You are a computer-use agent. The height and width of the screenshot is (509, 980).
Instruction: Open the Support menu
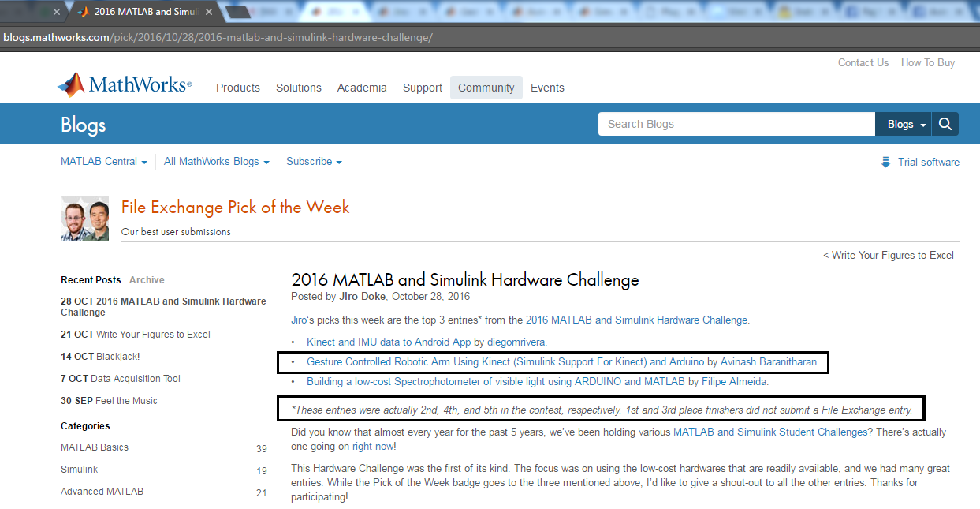423,88
